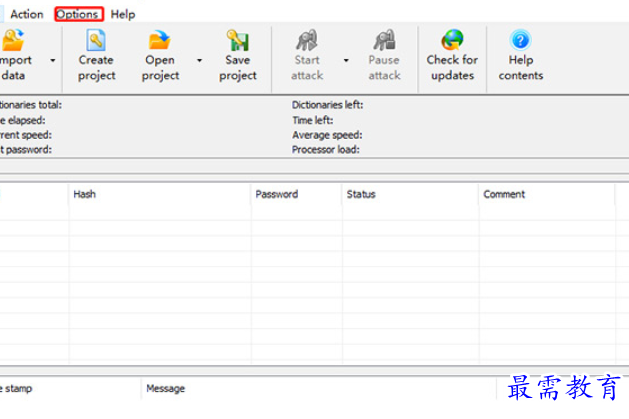The width and height of the screenshot is (629, 419).
Task: Open the Options menu
Action: tap(77, 14)
